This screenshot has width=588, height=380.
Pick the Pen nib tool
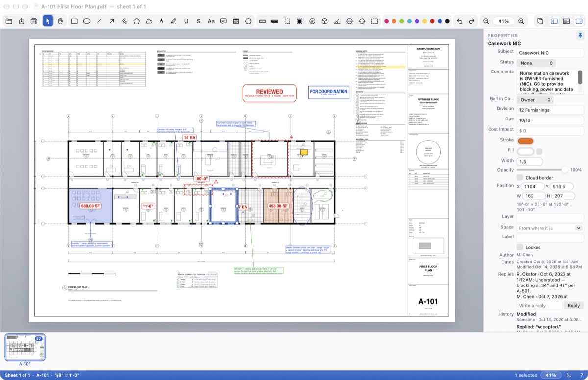(161, 21)
